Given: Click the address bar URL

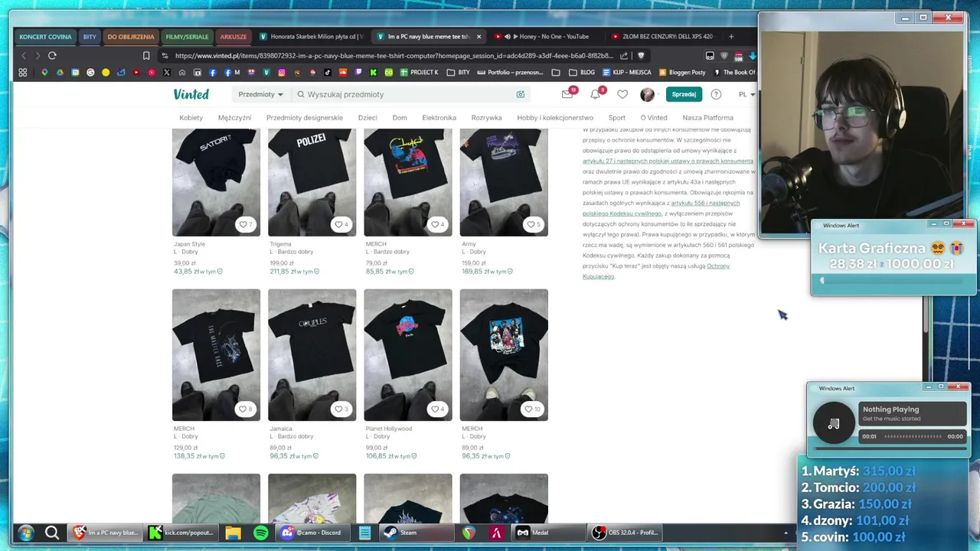Looking at the screenshot, I should (394, 56).
